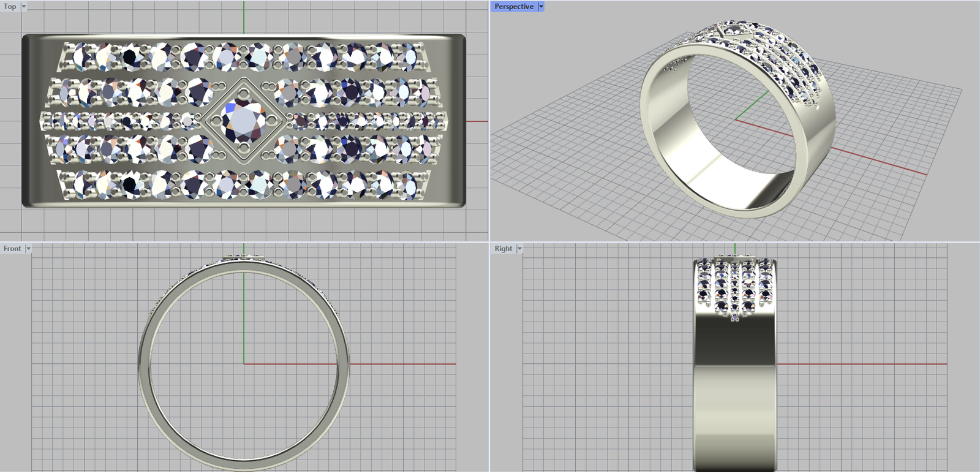Select the large center stone in Top view

pos(243,119)
